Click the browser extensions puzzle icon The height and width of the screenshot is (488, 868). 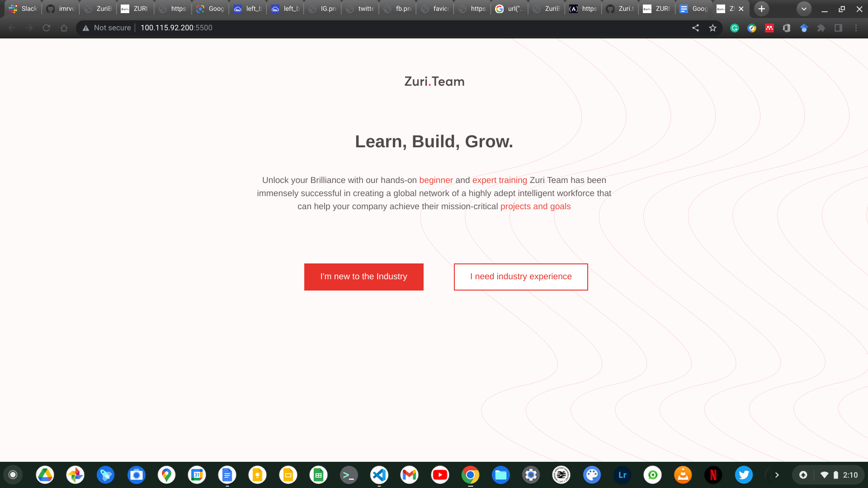822,28
